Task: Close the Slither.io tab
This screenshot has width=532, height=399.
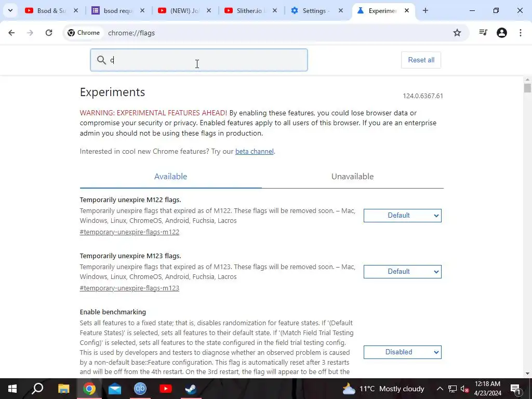Action: click(275, 10)
